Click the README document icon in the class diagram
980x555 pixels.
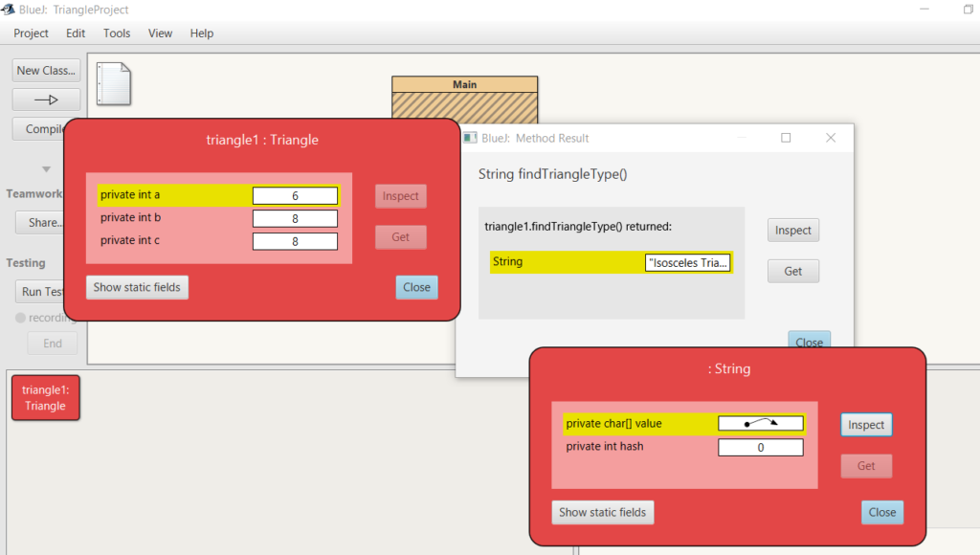tap(113, 83)
